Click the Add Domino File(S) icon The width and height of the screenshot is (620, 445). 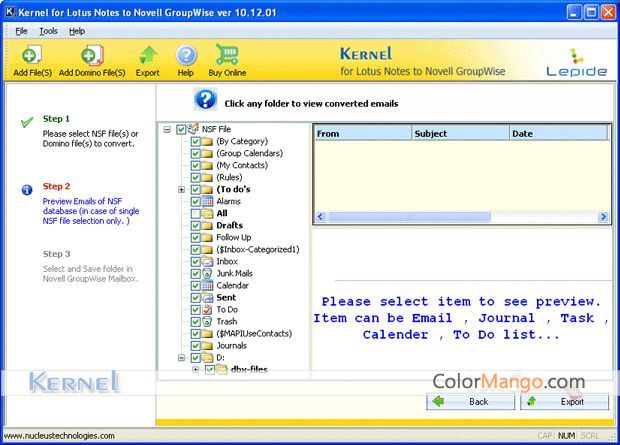click(92, 56)
